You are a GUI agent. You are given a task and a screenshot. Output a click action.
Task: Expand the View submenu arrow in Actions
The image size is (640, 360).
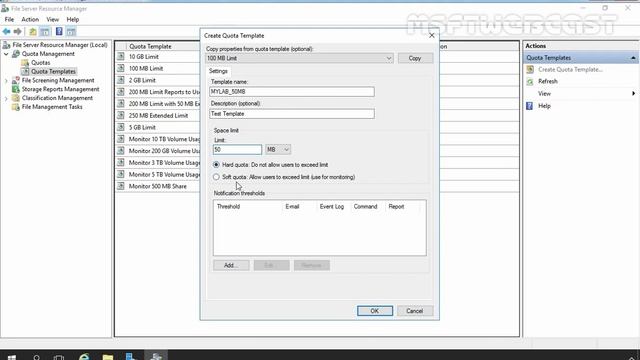click(633, 93)
